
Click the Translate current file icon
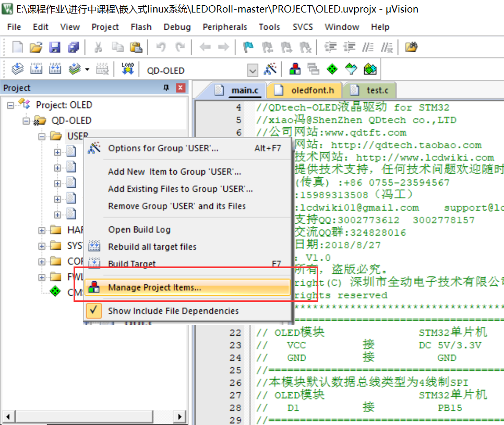click(x=17, y=69)
